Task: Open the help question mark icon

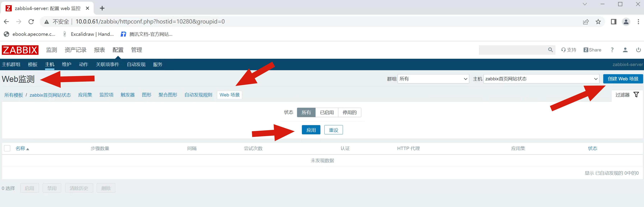Action: click(612, 50)
